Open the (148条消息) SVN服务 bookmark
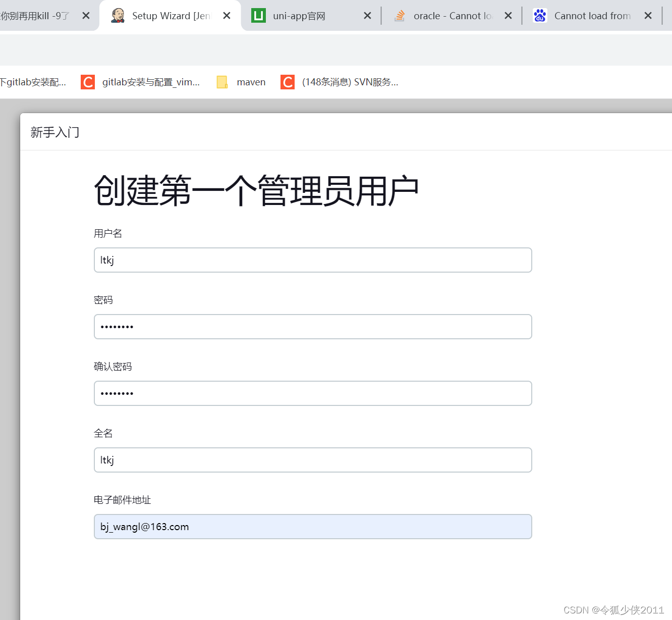The image size is (672, 620). coord(340,82)
